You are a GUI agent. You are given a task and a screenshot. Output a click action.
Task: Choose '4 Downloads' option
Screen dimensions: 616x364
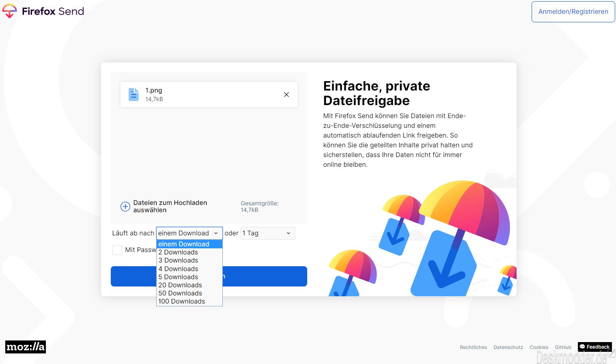coord(190,269)
